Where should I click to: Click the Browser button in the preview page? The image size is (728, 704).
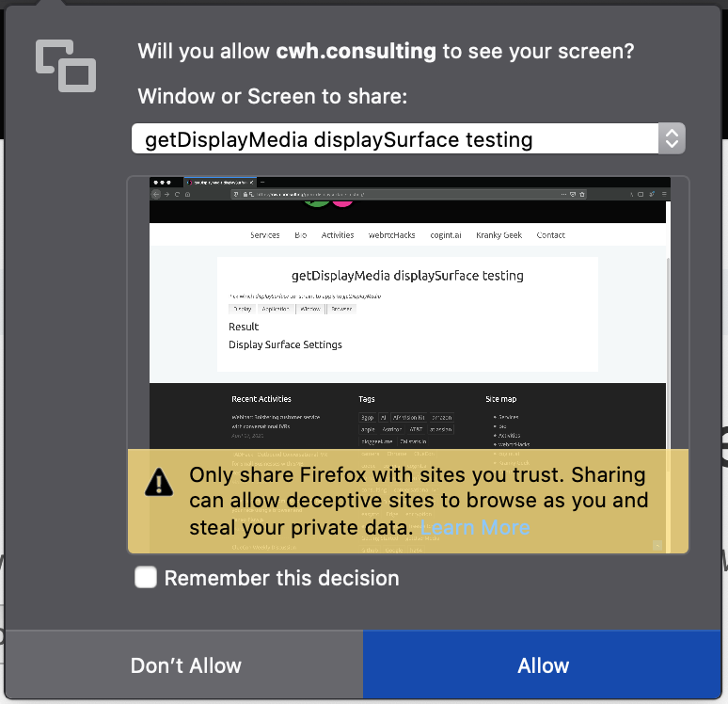[x=341, y=309]
